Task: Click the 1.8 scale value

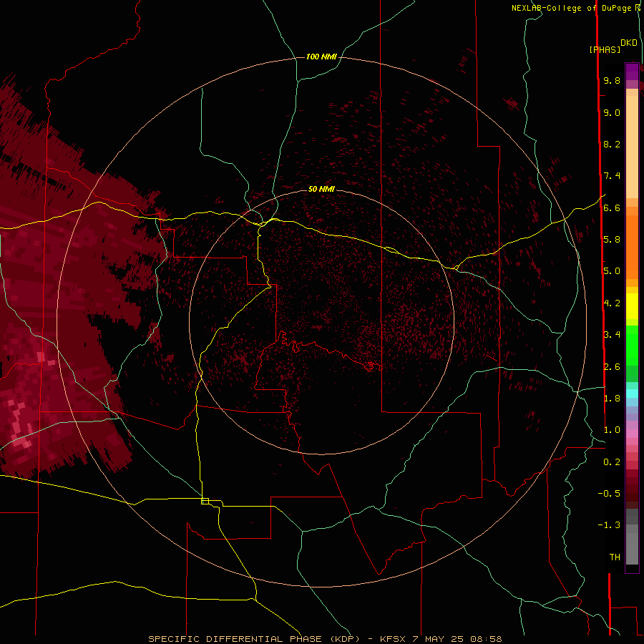Action: 612,399
